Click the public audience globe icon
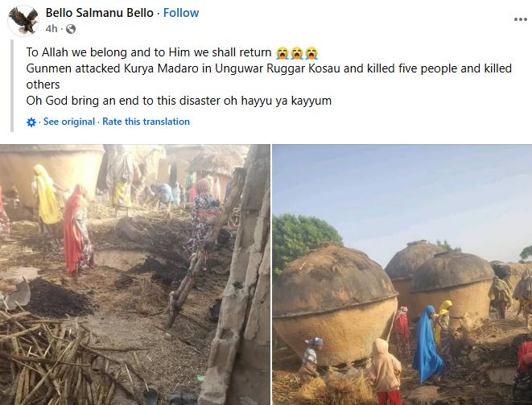Viewport: 532px width, 405px height. [x=70, y=30]
